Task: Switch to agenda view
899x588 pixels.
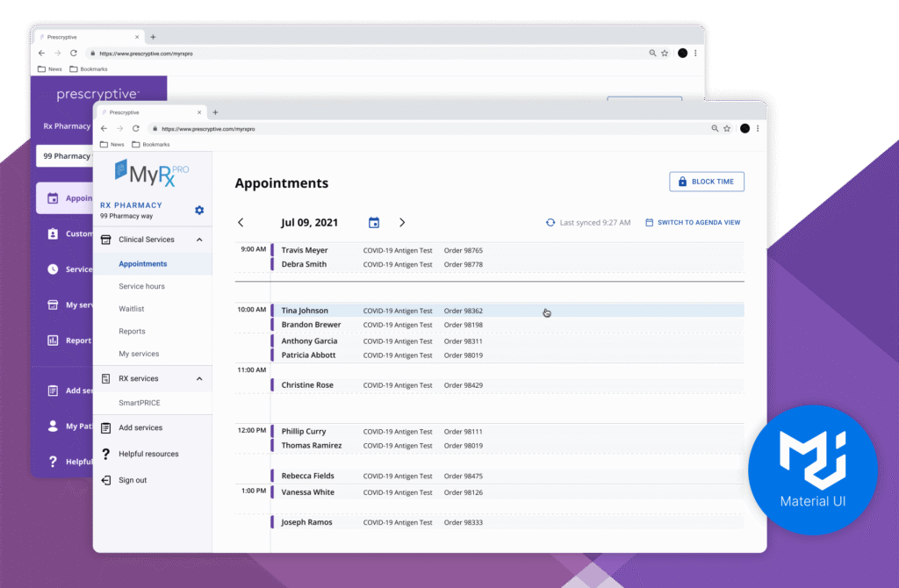Action: point(693,223)
